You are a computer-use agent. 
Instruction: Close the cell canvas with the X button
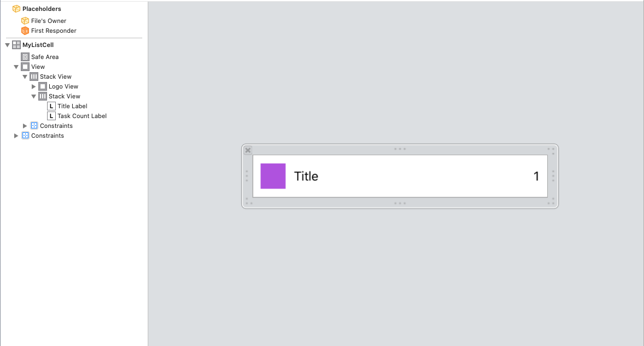tap(248, 150)
